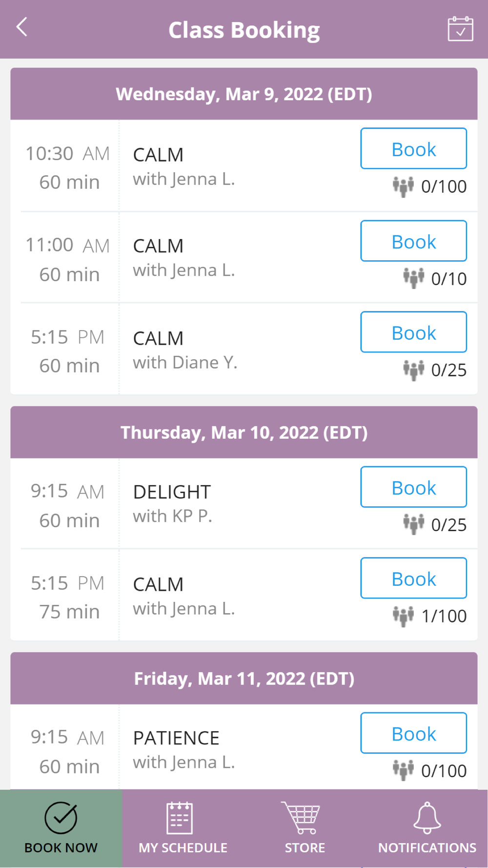Image resolution: width=488 pixels, height=868 pixels.
Task: Open DELIGHT with KP P. class details
Action: coord(172,503)
